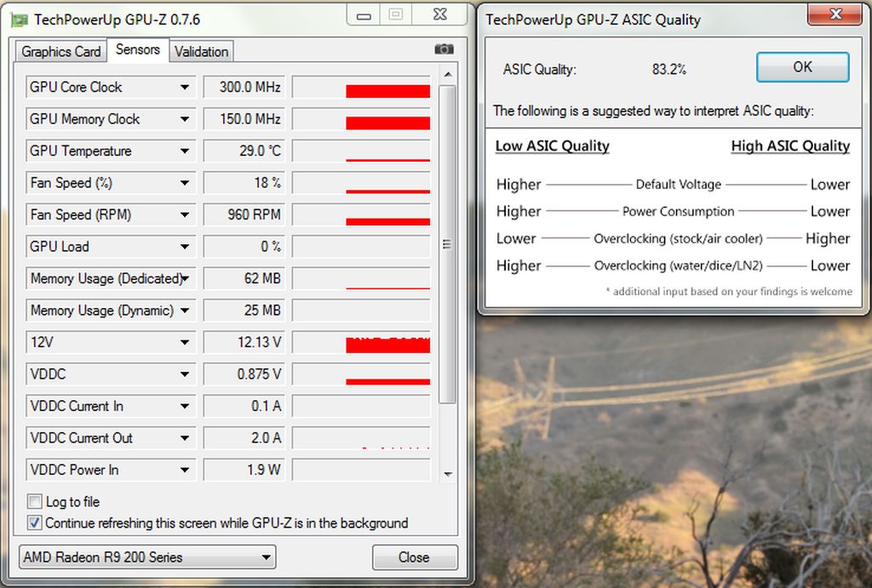Click the 29.0 °C temperature reading
The height and width of the screenshot is (588, 872).
pos(244,151)
